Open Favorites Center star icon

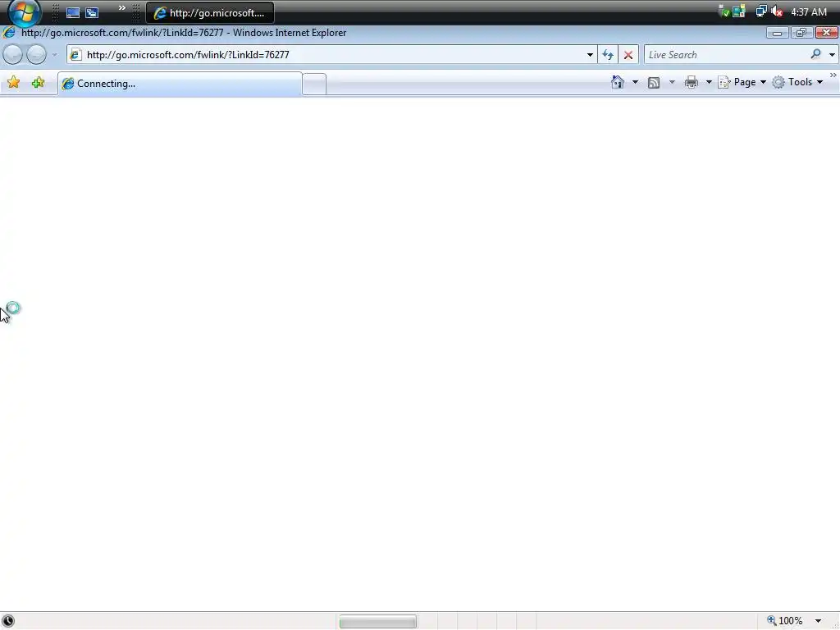(13, 83)
